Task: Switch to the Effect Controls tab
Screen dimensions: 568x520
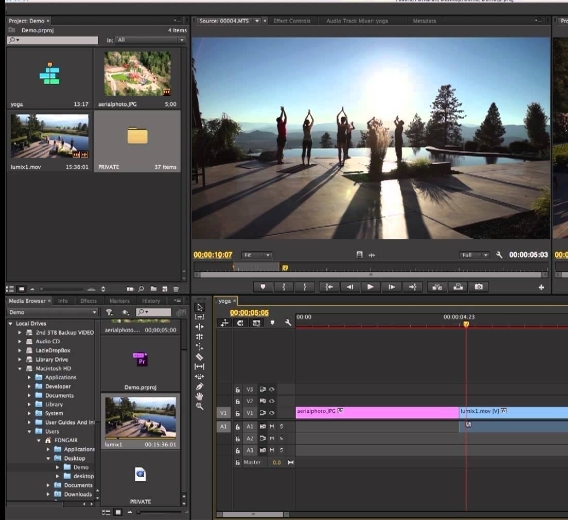Action: [292, 21]
